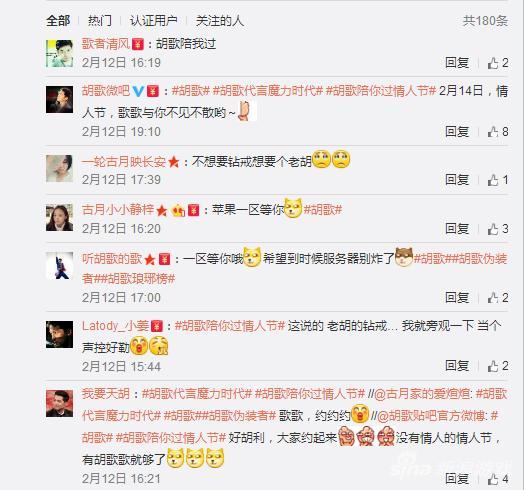
Task: Click the avatar of 古月小小静梓
Action: tap(59, 218)
